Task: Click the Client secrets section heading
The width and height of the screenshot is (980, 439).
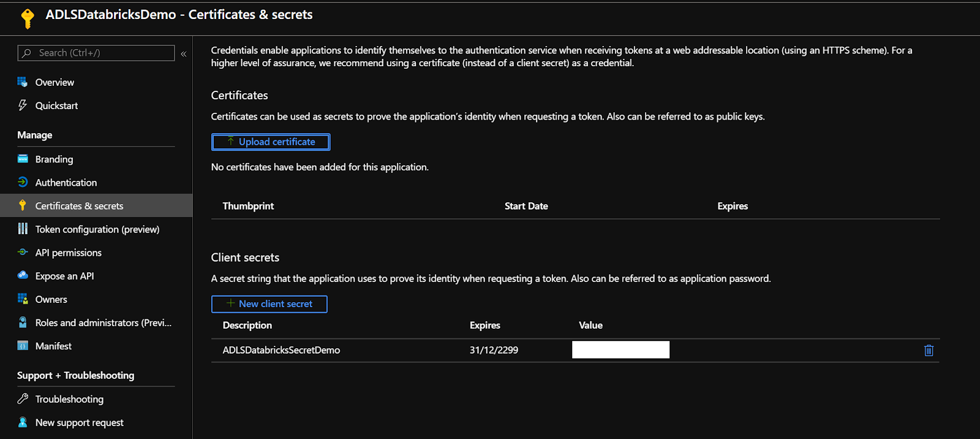Action: click(245, 258)
